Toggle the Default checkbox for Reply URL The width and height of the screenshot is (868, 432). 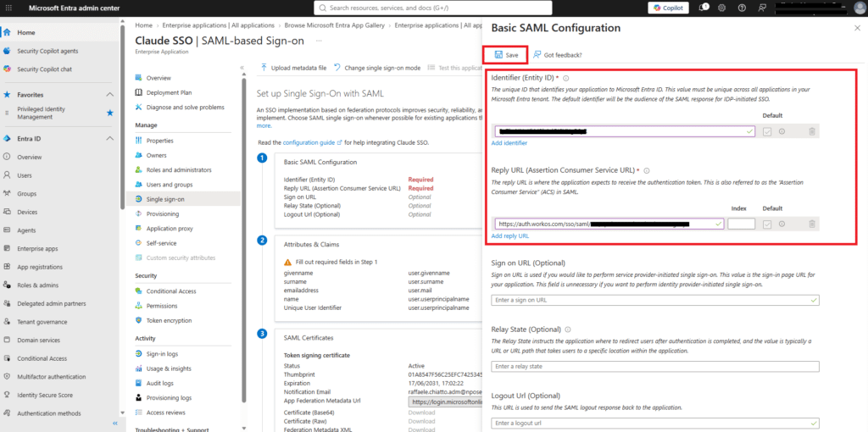click(x=766, y=224)
